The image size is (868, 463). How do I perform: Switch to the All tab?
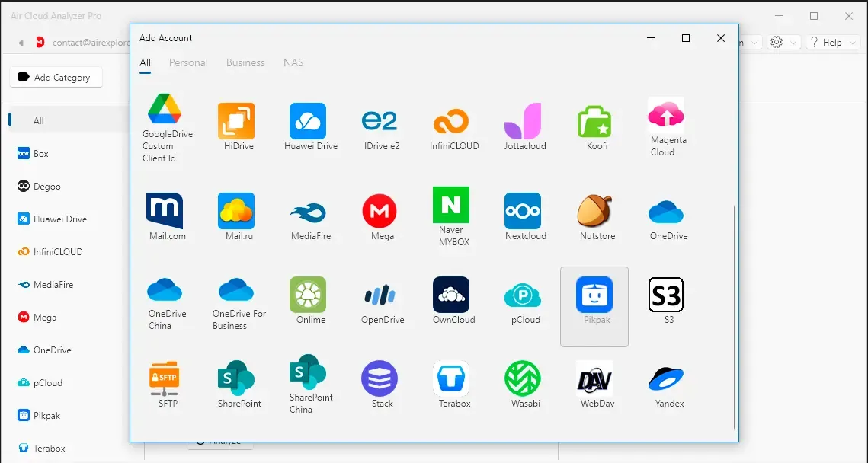click(x=145, y=63)
